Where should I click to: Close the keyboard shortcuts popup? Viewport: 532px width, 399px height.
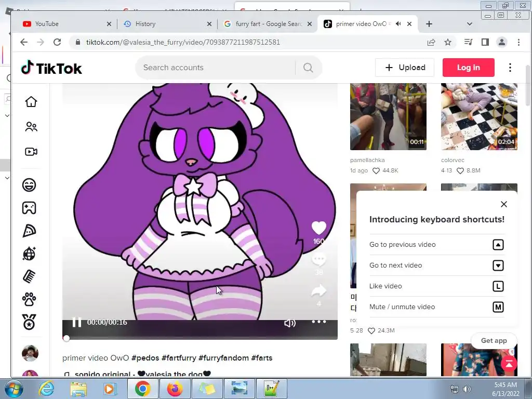point(504,204)
